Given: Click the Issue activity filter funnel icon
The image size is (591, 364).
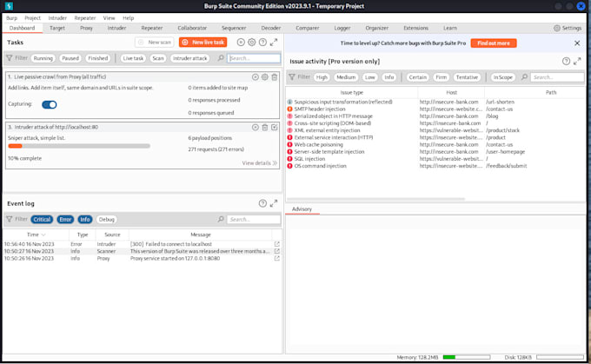Looking at the screenshot, I should (x=292, y=76).
